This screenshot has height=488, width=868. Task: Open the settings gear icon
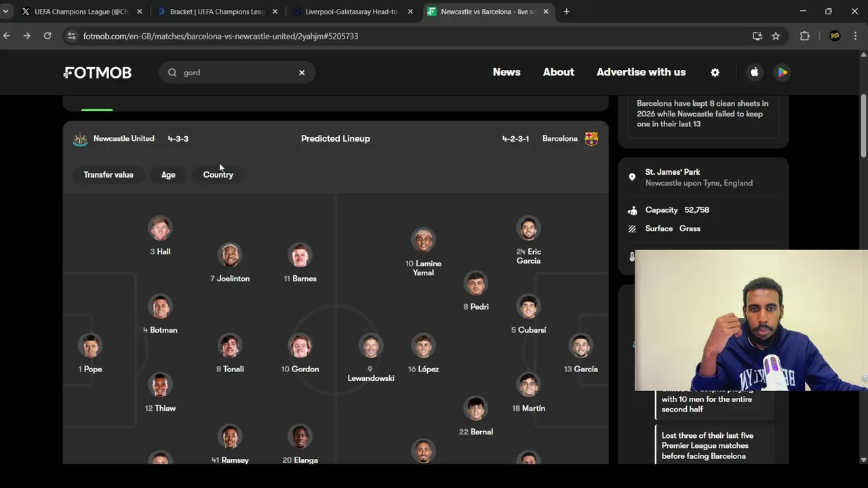click(x=715, y=73)
